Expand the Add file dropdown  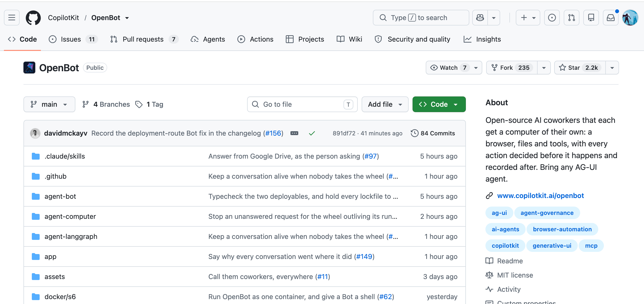[x=385, y=104]
